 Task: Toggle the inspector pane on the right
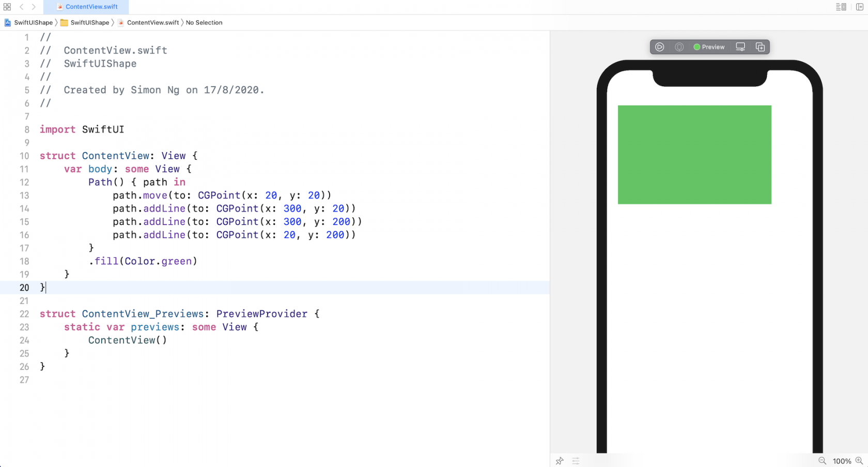pyautogui.click(x=859, y=7)
